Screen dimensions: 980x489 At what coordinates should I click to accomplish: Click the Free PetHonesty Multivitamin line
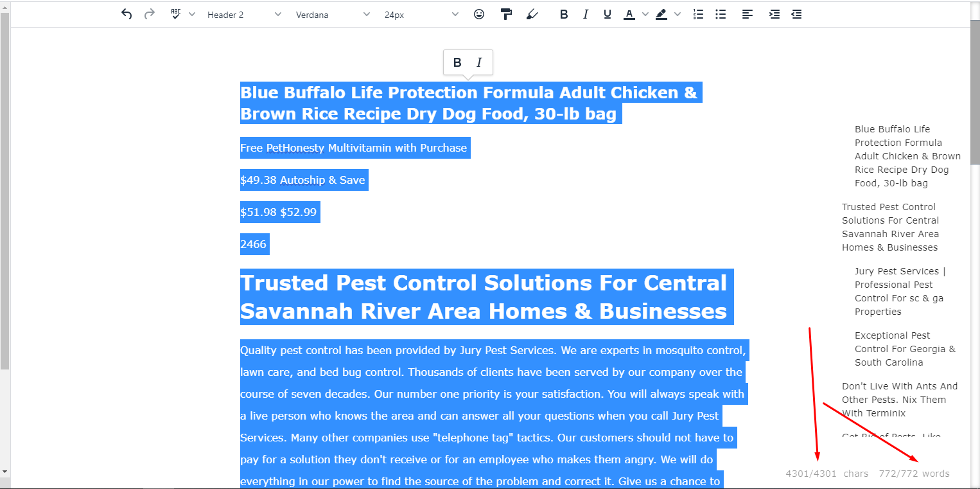(354, 148)
